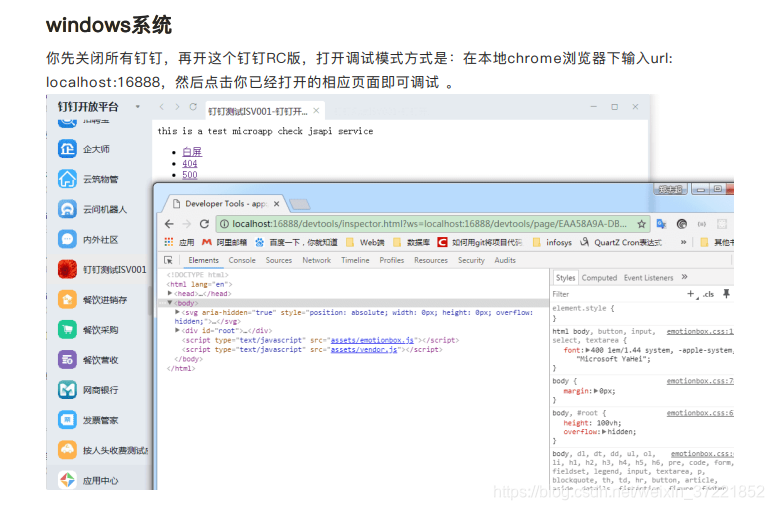Image resolution: width=774 pixels, height=510 pixels.
Task: Open the 企大师 app icon in sidebar
Action: point(67,149)
